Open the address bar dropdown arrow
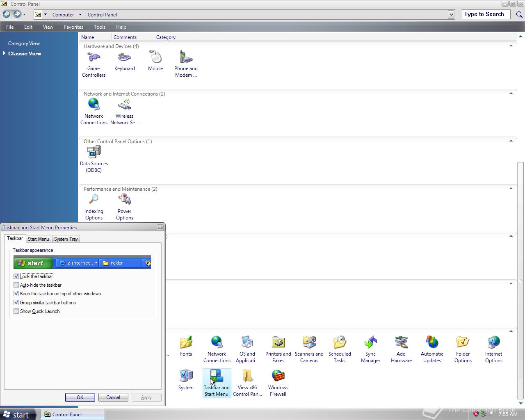 (451, 15)
